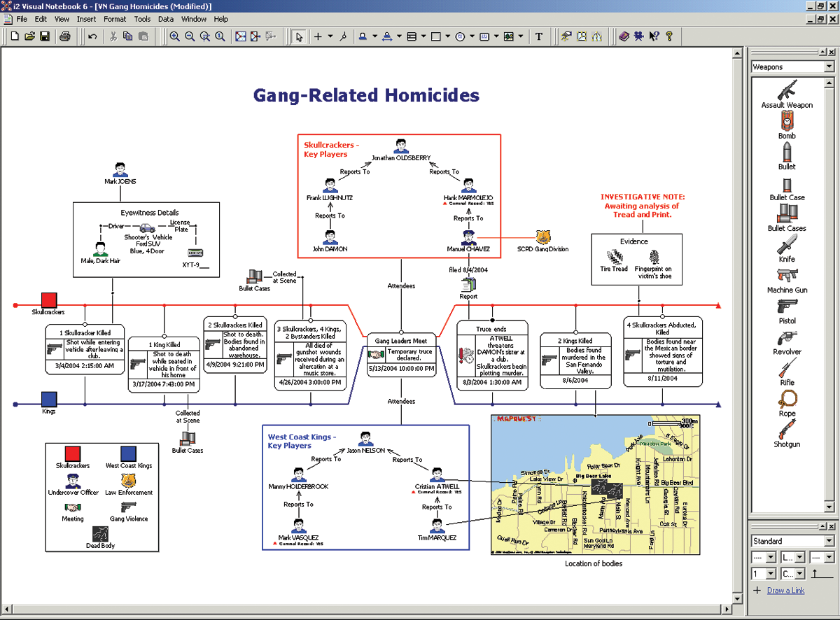Select the Machine Gun icon
Image resolution: width=840 pixels, height=620 pixels.
click(785, 276)
